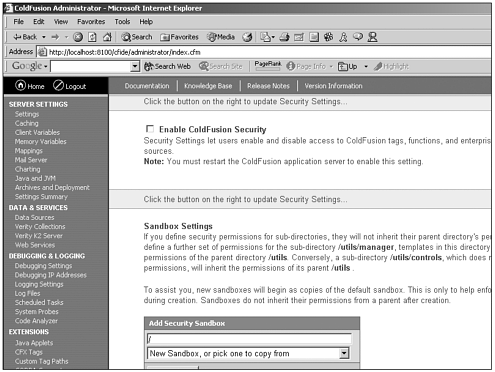Open Memory Variables in sidebar

point(40,142)
